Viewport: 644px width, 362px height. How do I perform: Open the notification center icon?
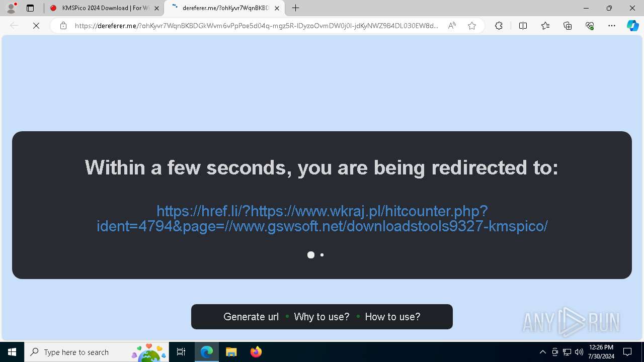tap(627, 352)
